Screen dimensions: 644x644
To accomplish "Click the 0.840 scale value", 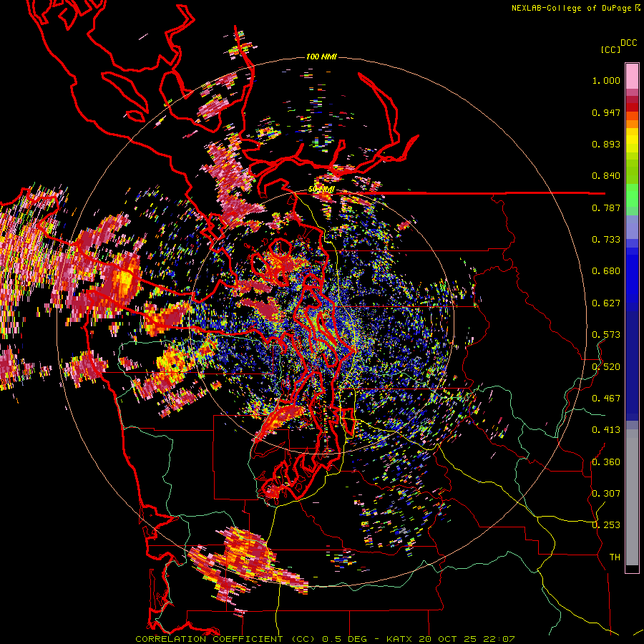I will tap(606, 176).
